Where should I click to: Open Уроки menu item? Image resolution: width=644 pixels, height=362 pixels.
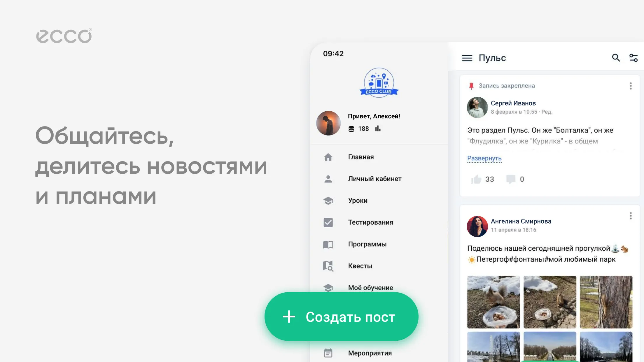(358, 201)
